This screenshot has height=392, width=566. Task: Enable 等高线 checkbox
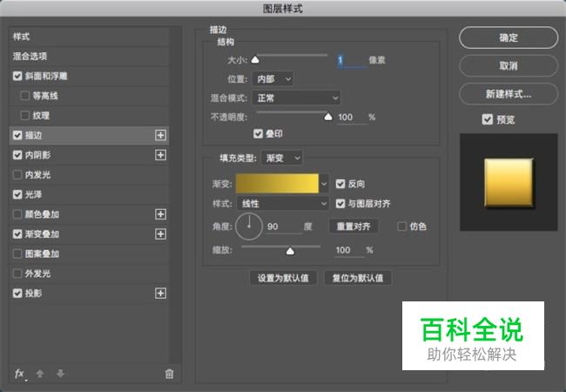[25, 96]
